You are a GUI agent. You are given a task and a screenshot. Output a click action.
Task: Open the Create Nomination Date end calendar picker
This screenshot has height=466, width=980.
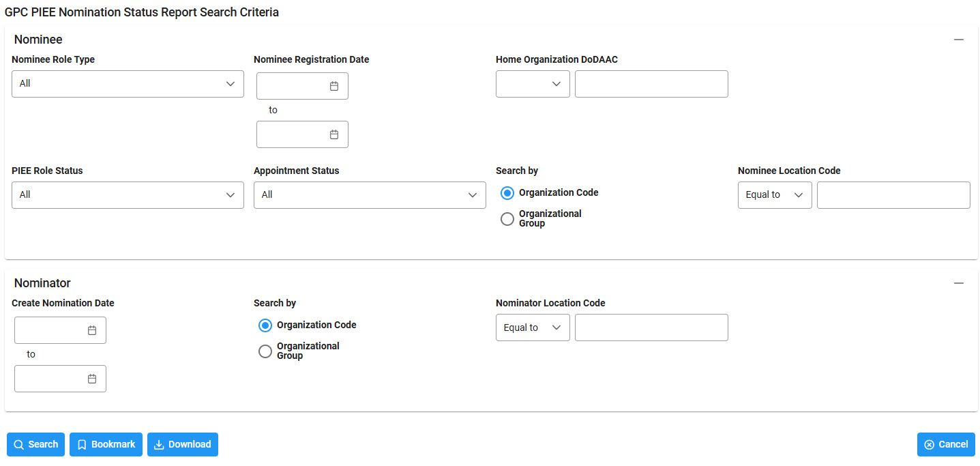(x=91, y=379)
